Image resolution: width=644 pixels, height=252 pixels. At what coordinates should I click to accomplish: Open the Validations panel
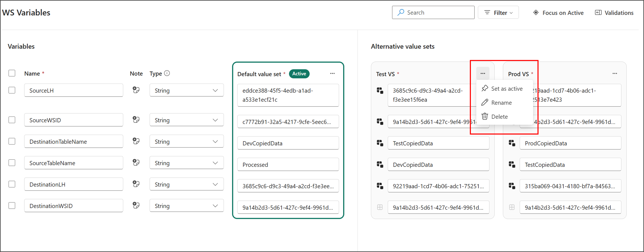click(614, 13)
